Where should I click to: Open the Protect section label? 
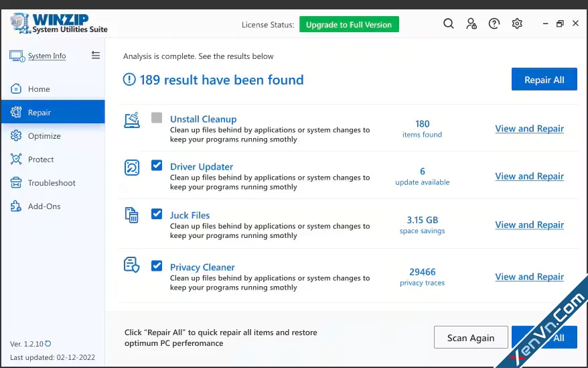coord(41,160)
